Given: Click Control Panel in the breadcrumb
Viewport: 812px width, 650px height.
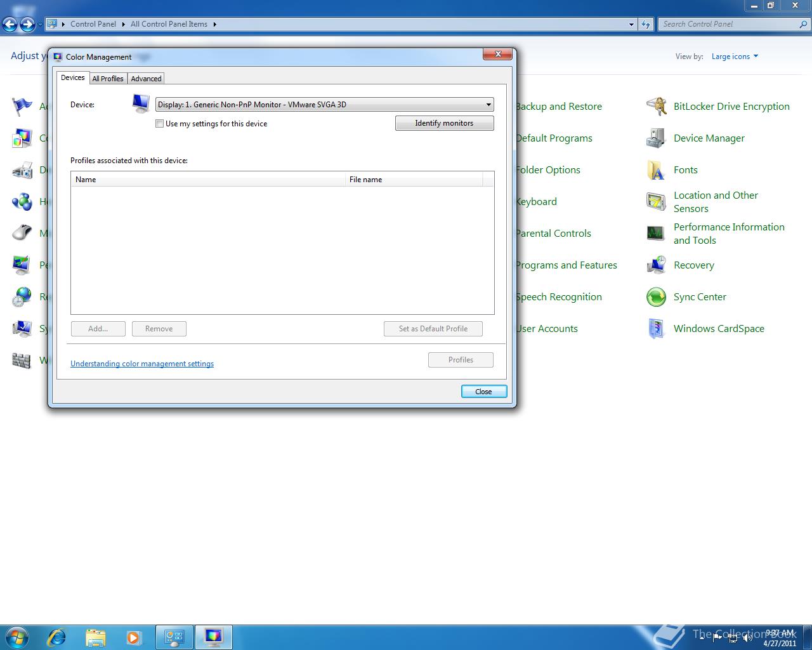Looking at the screenshot, I should click(x=93, y=24).
